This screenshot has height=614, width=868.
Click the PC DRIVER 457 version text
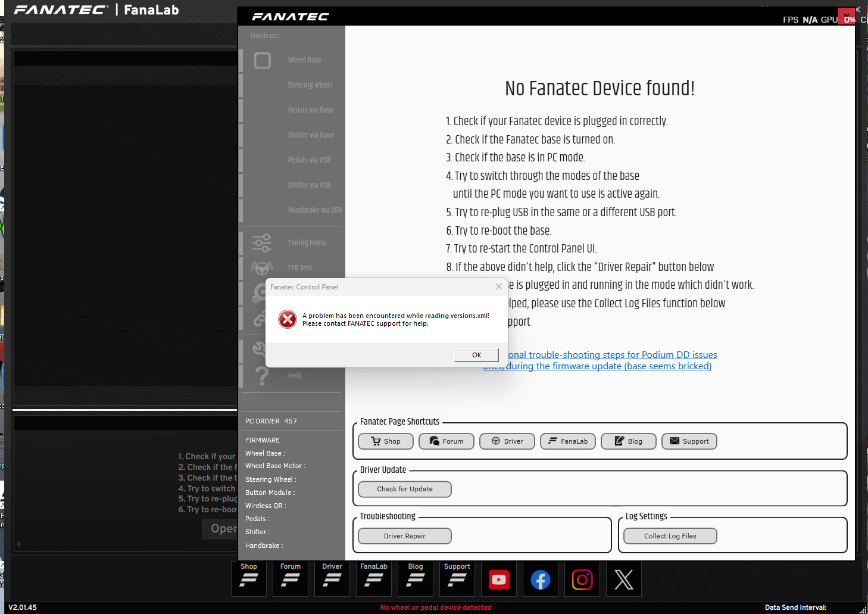(x=271, y=421)
